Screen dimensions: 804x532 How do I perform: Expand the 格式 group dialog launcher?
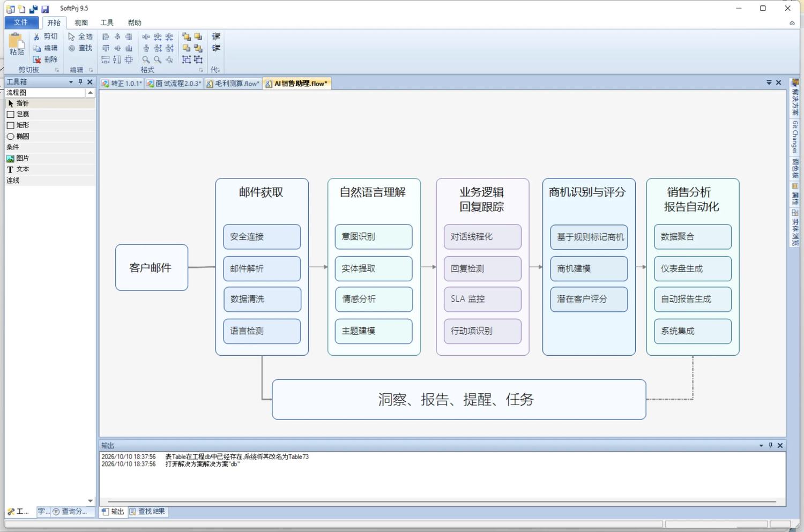[x=201, y=70]
